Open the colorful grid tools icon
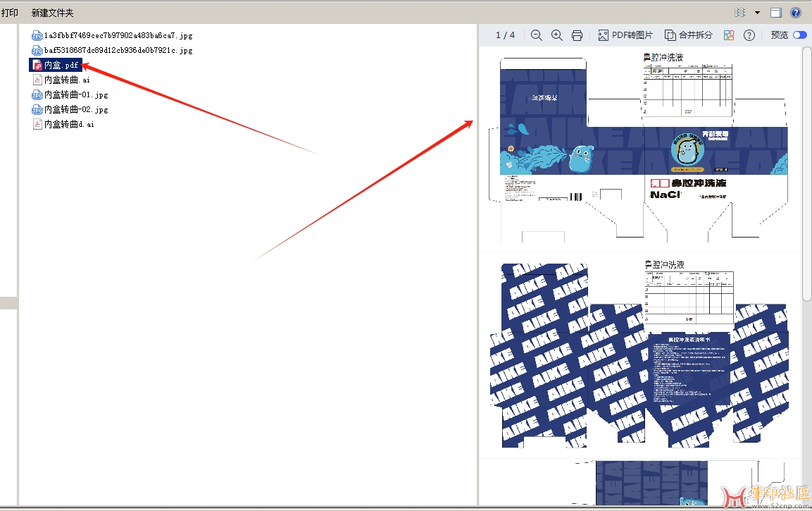812x511 pixels. point(729,35)
